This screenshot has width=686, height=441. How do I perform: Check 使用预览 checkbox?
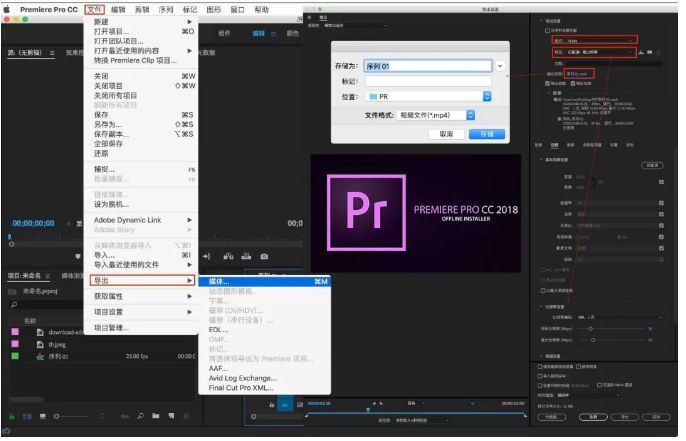point(579,367)
